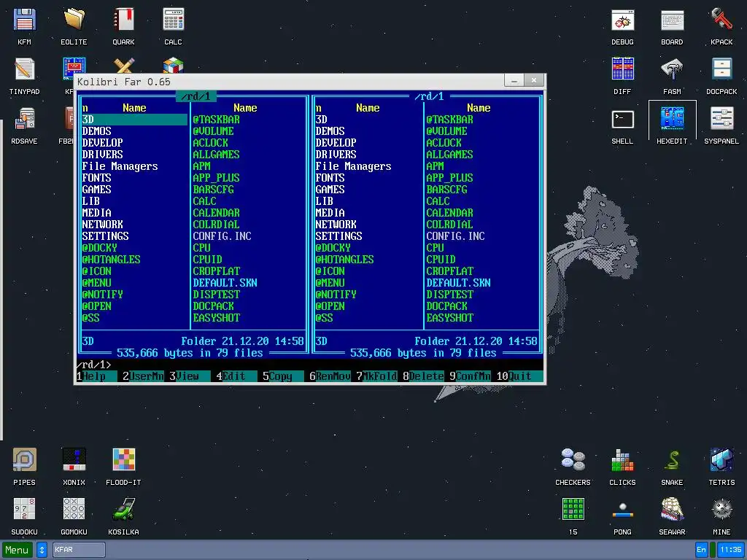Start the CHECKERS game icon

[x=573, y=467]
